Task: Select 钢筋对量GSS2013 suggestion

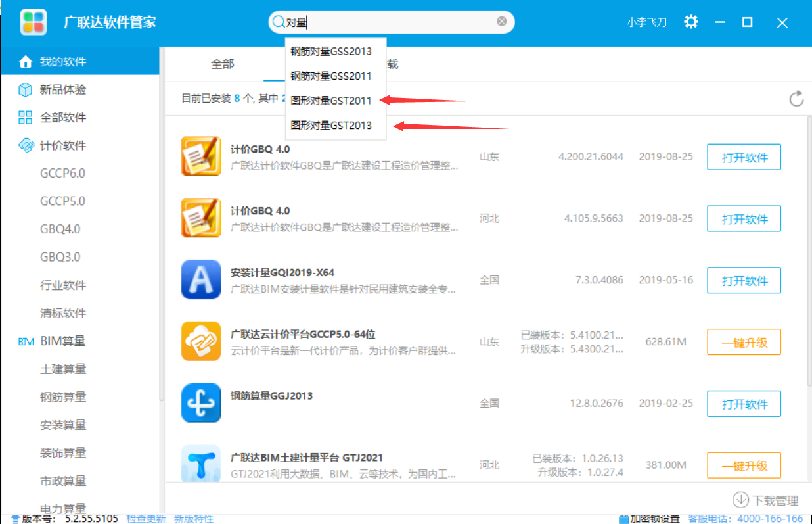Action: pyautogui.click(x=336, y=51)
